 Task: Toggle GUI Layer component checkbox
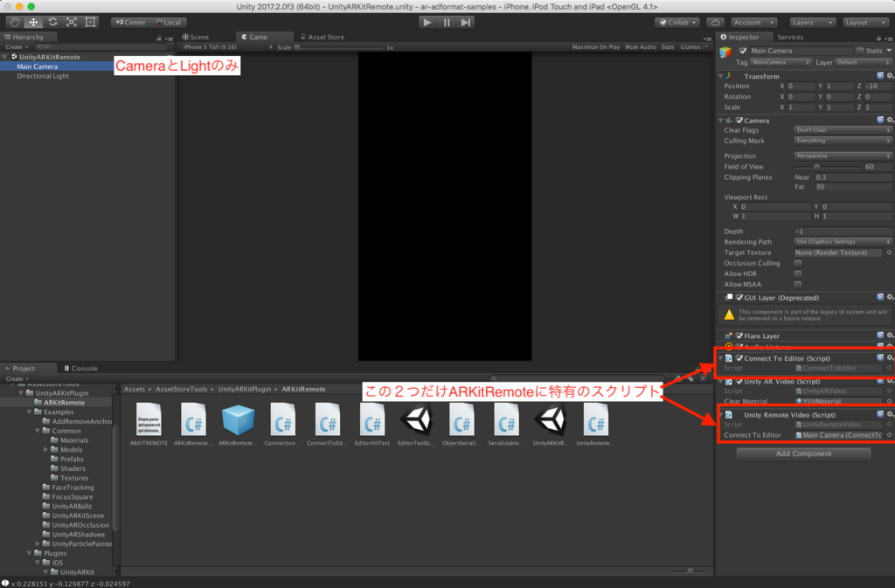coord(739,298)
